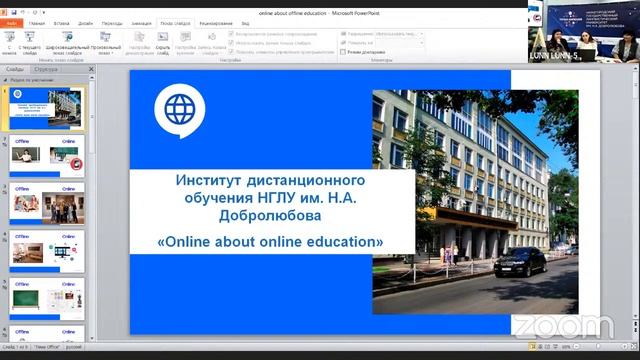Click the slide title text box
Image resolution: width=640 pixels, height=360 pixels.
270,198
